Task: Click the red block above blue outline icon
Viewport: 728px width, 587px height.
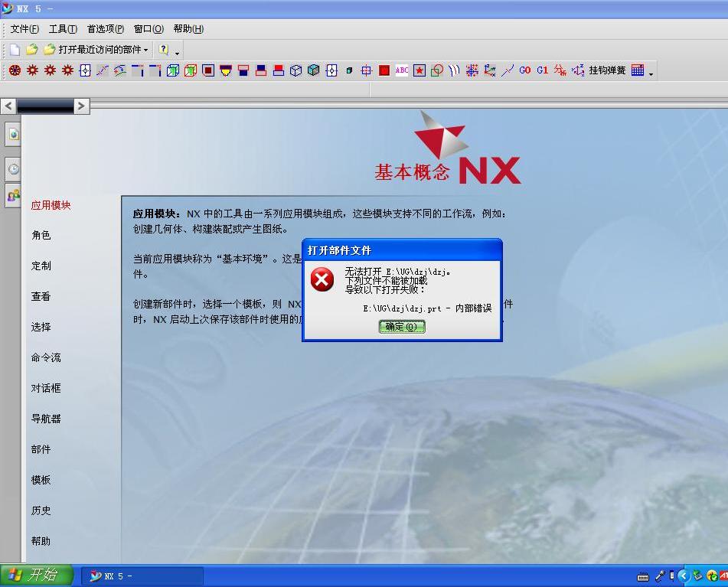Action: (279, 70)
